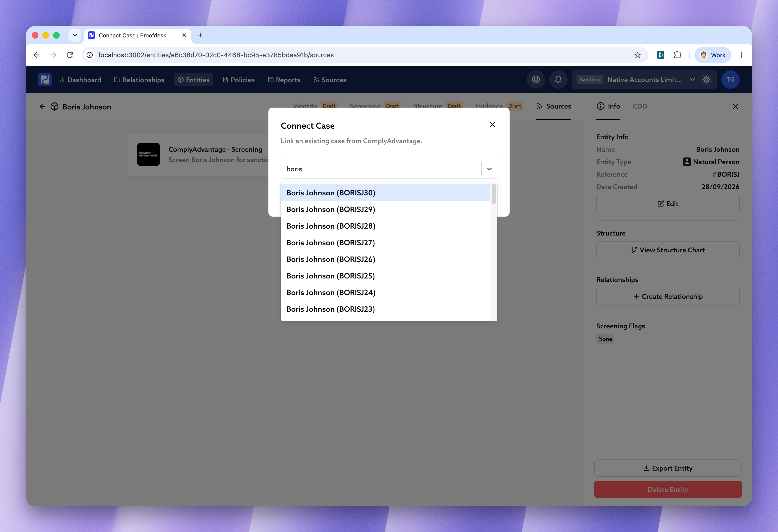Open the Reports nav item

[x=284, y=80]
